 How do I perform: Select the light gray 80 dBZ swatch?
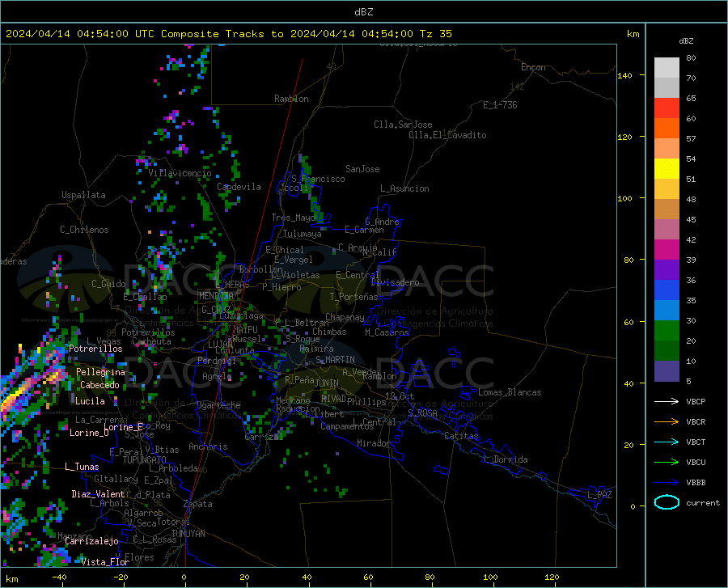point(667,67)
